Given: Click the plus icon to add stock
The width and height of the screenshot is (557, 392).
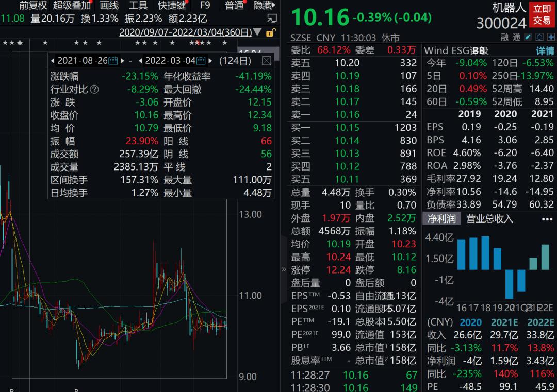Looking at the screenshot, I should pyautogui.click(x=551, y=37).
